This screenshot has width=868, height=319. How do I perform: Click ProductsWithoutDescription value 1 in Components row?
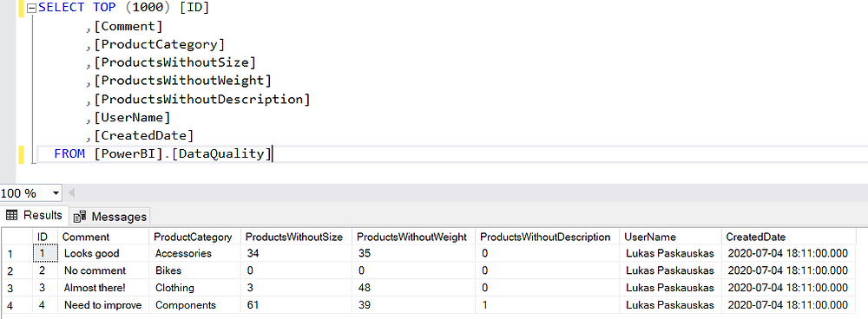point(548,305)
